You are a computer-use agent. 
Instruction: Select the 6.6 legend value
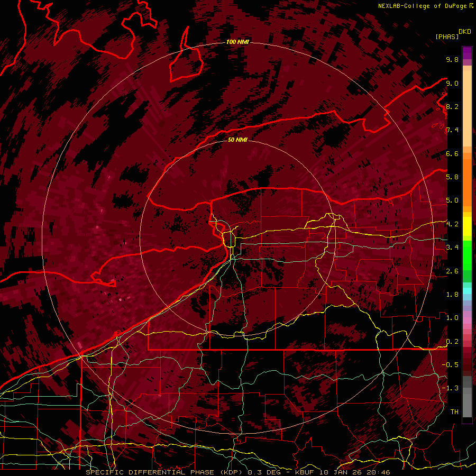coord(452,153)
